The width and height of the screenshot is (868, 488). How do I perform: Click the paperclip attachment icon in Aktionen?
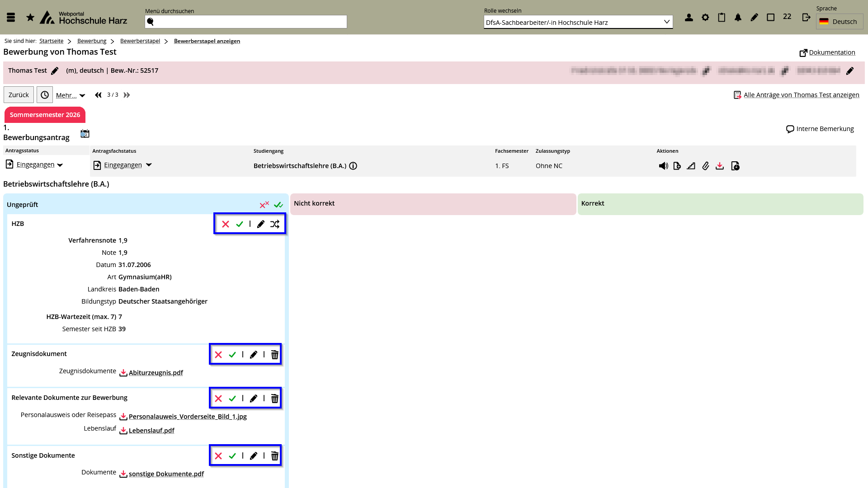point(705,166)
